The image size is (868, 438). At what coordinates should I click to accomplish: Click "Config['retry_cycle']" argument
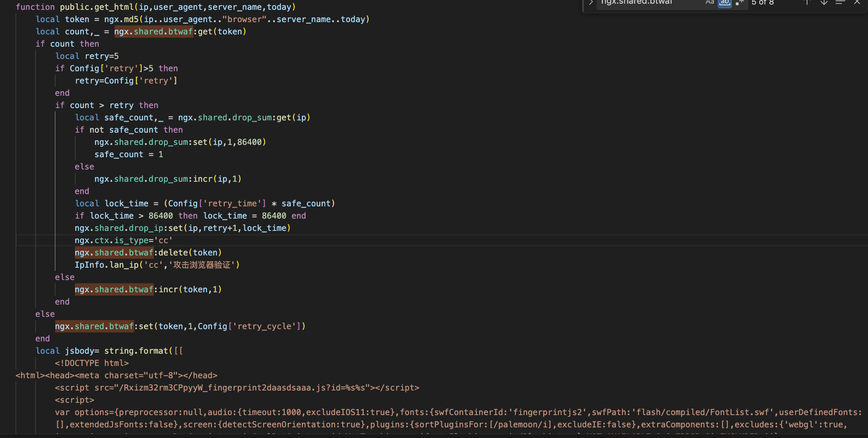pos(250,326)
